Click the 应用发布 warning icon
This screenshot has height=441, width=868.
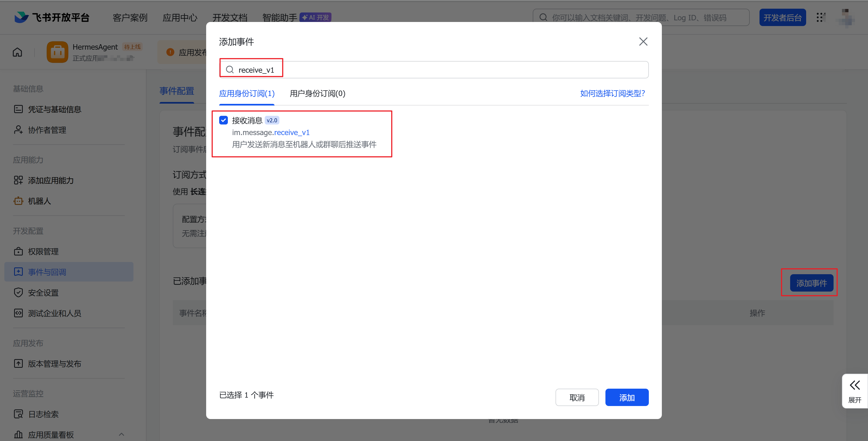[170, 52]
